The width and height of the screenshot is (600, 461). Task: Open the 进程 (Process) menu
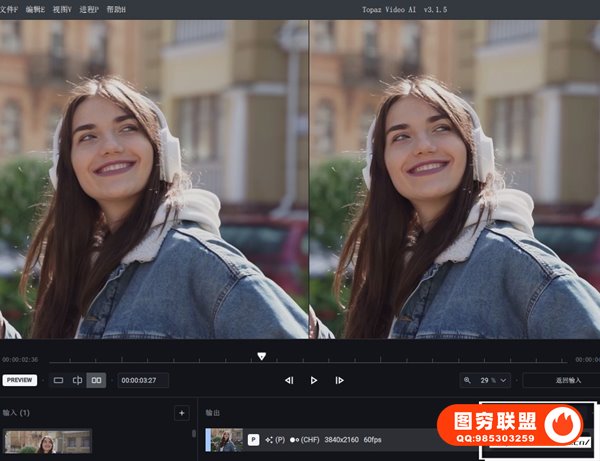tap(90, 9)
